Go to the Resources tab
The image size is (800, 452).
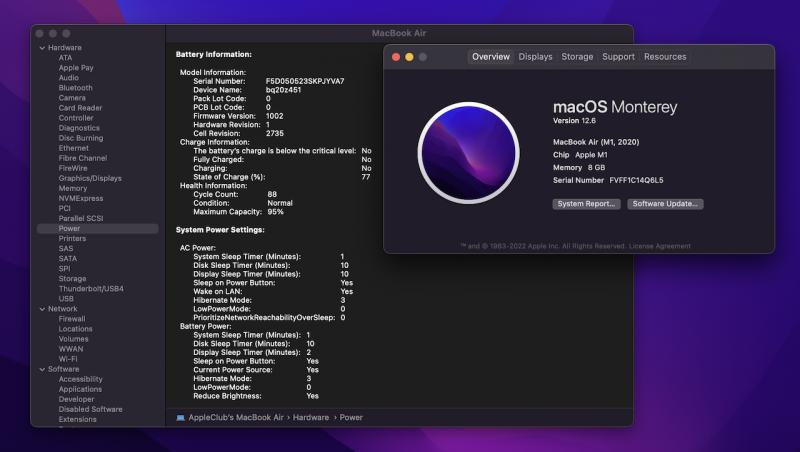point(665,57)
